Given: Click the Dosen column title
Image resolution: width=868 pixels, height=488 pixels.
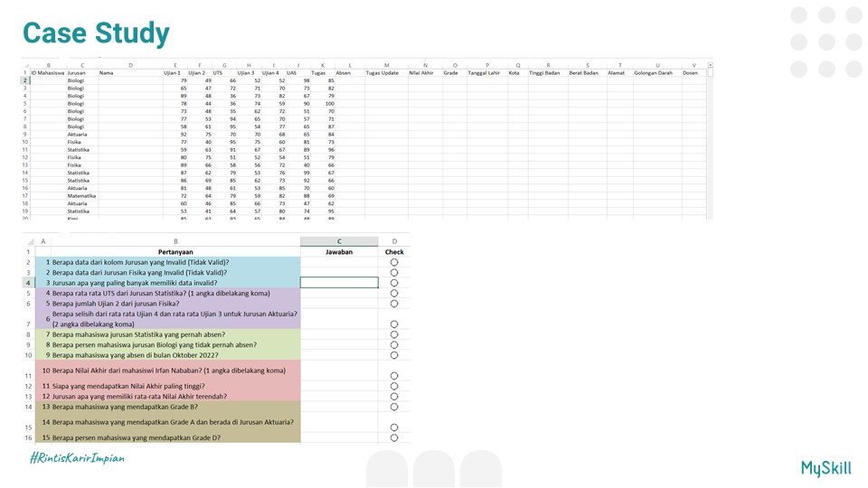Looking at the screenshot, I should click(690, 73).
